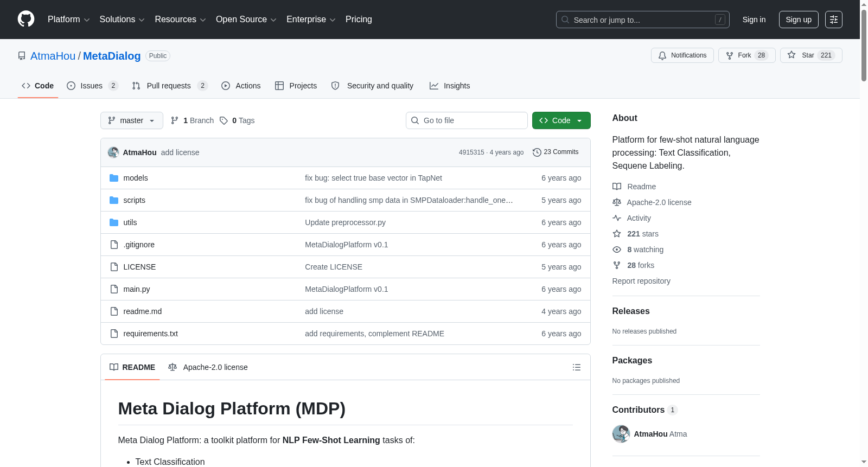Open the 23 Commits link

coord(556,152)
